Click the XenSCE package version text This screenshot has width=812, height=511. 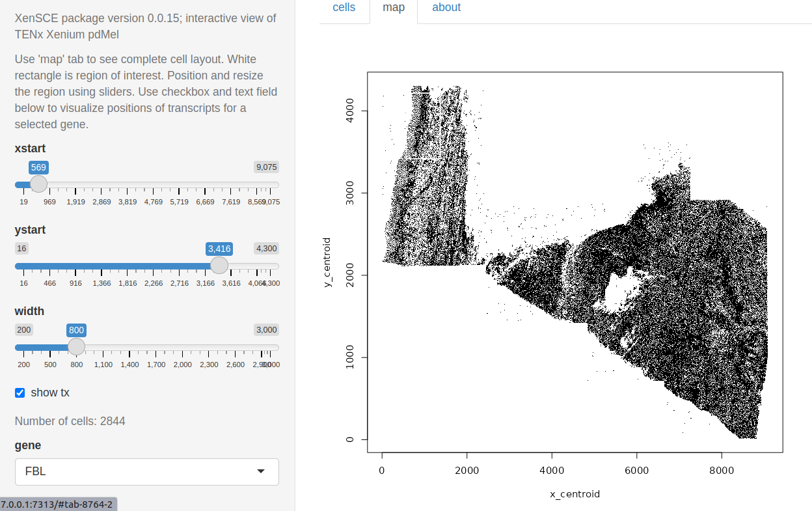(x=145, y=26)
